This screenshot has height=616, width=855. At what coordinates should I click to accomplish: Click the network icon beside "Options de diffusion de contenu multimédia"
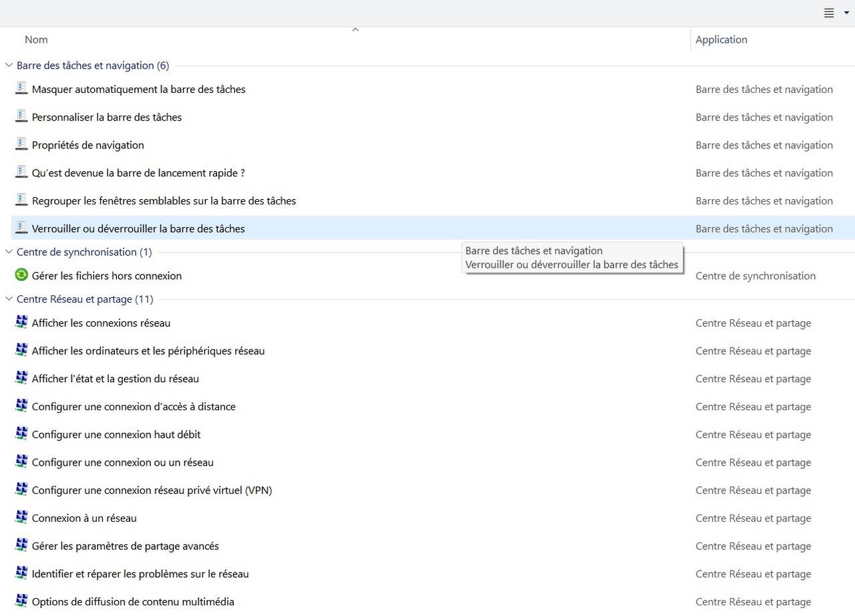[21, 601]
